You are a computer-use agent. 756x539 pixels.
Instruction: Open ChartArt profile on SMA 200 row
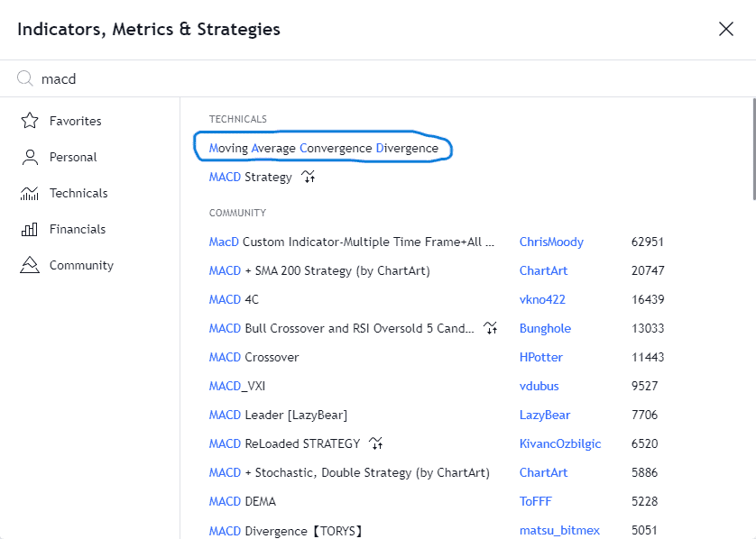pyautogui.click(x=543, y=270)
